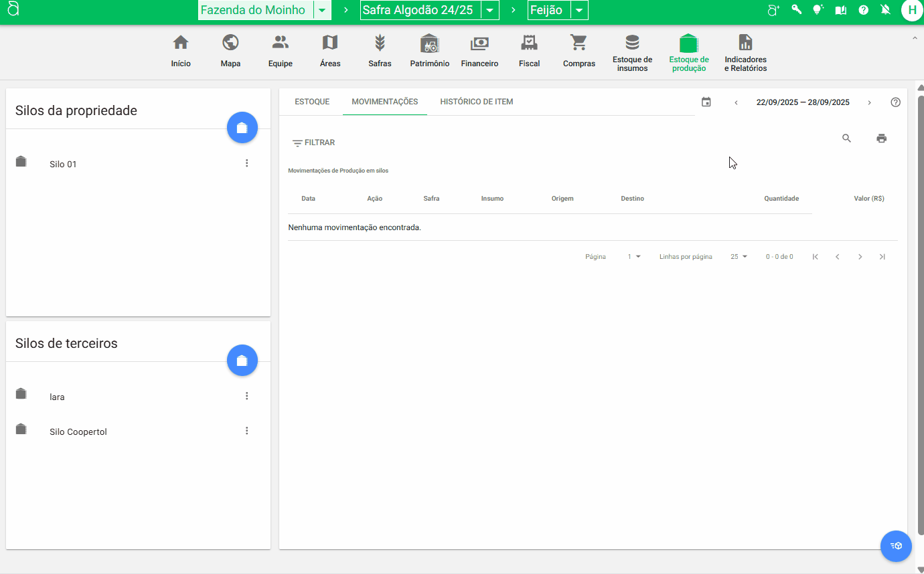Open Indicadores e Relatórios
This screenshot has width=924, height=574.
[745, 43]
